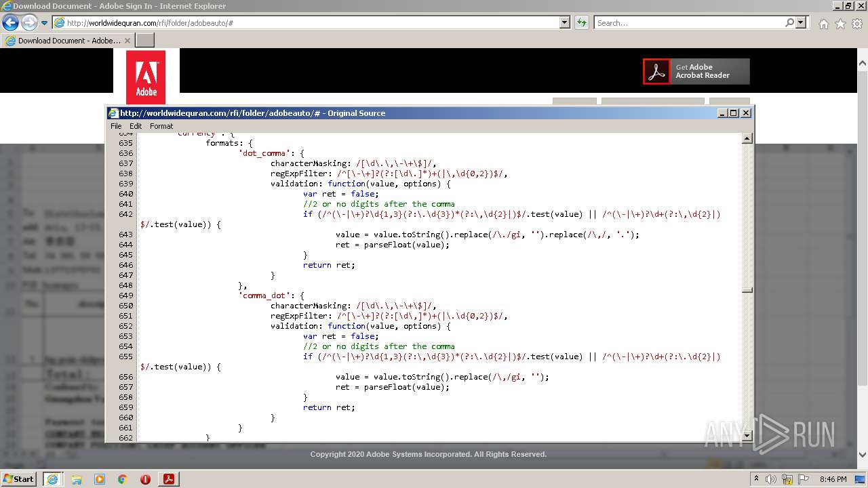Close the Download Document tab
The image size is (868, 488).
click(x=127, y=41)
